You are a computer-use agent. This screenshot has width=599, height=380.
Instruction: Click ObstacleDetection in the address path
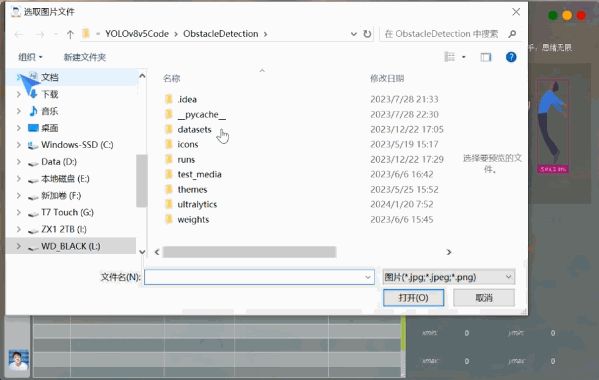tap(220, 34)
